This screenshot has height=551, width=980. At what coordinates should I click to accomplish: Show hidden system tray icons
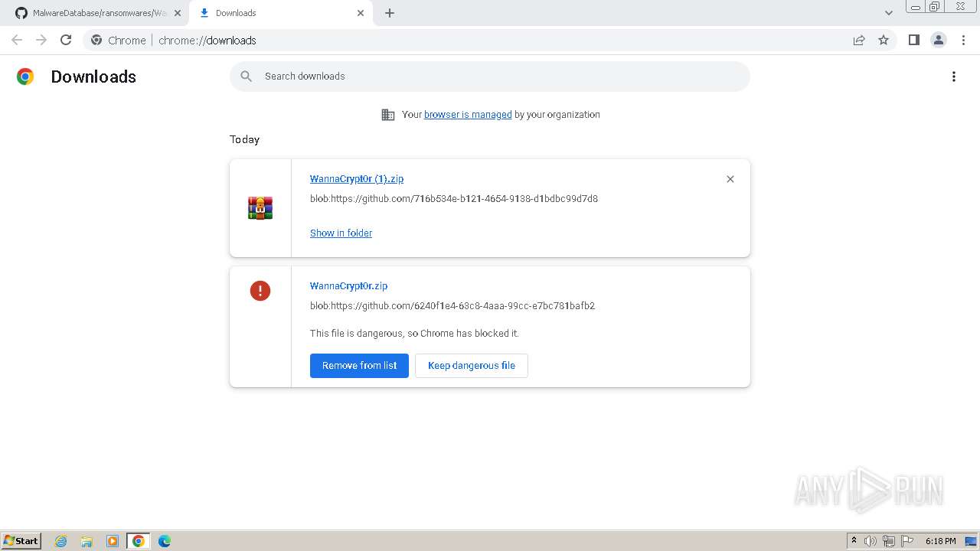[x=854, y=541]
